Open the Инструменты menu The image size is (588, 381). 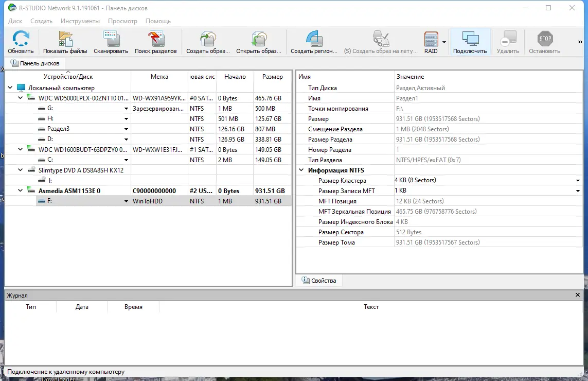tap(80, 21)
